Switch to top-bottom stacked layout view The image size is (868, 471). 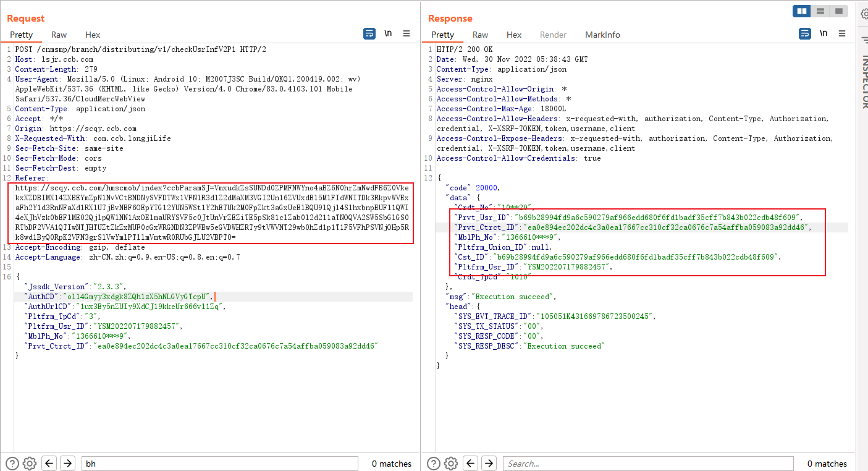coord(820,11)
